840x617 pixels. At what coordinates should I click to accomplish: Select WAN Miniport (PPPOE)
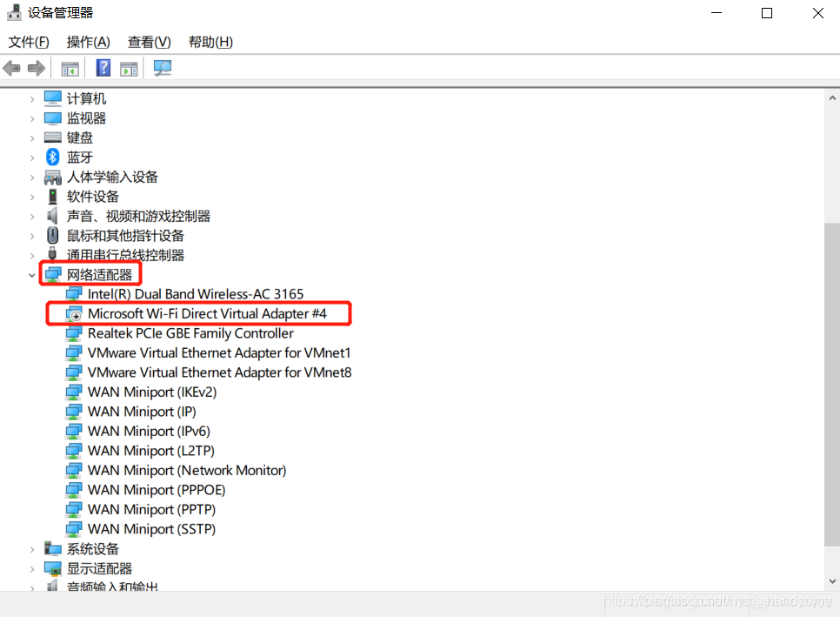click(x=157, y=490)
